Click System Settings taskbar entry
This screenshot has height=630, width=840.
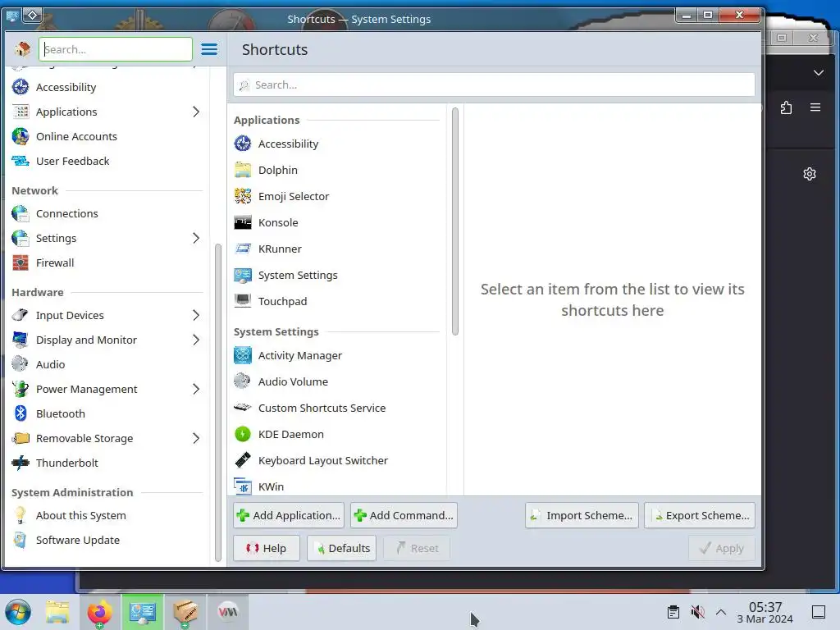[142, 612]
